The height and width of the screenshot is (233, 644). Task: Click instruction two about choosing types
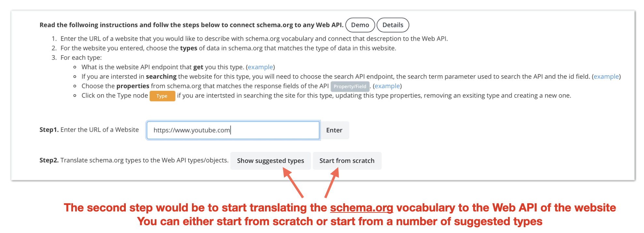coord(228,48)
